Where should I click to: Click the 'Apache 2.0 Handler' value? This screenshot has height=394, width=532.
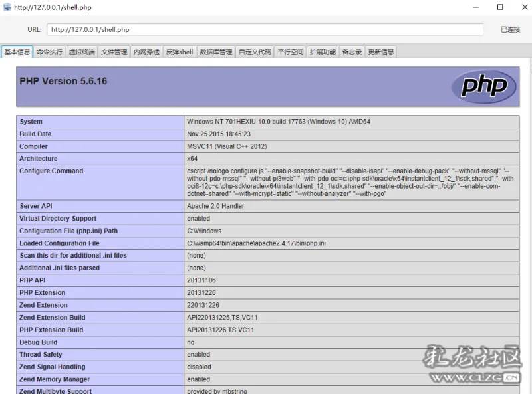[215, 206]
